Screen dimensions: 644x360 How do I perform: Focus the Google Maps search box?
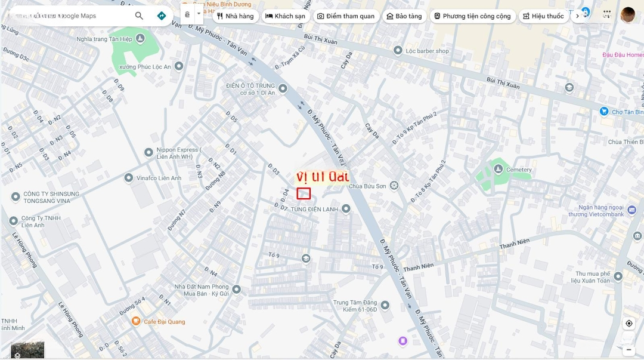pos(70,16)
